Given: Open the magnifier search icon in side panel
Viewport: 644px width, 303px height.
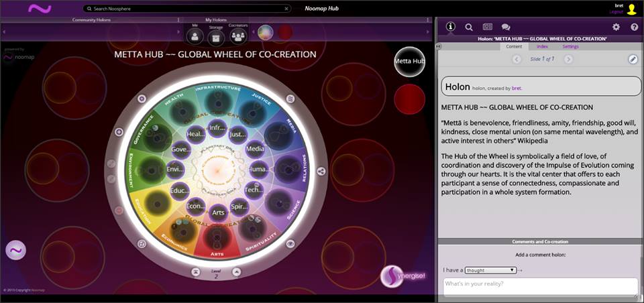Looking at the screenshot, I should point(469,27).
